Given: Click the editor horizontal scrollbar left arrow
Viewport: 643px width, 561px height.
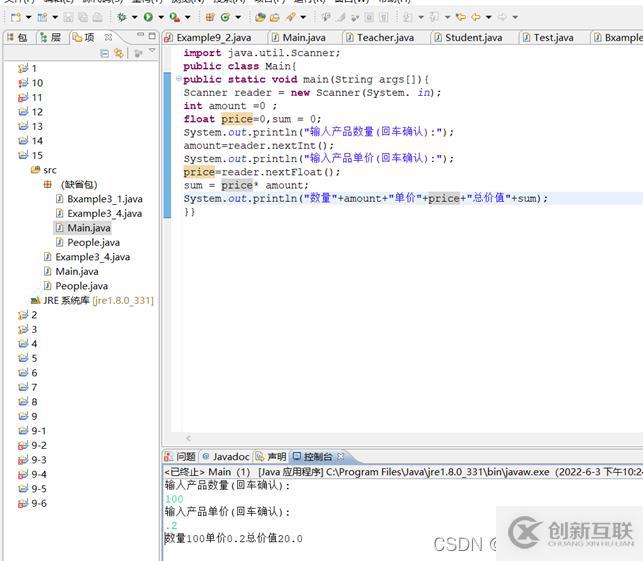Looking at the screenshot, I should (188, 438).
